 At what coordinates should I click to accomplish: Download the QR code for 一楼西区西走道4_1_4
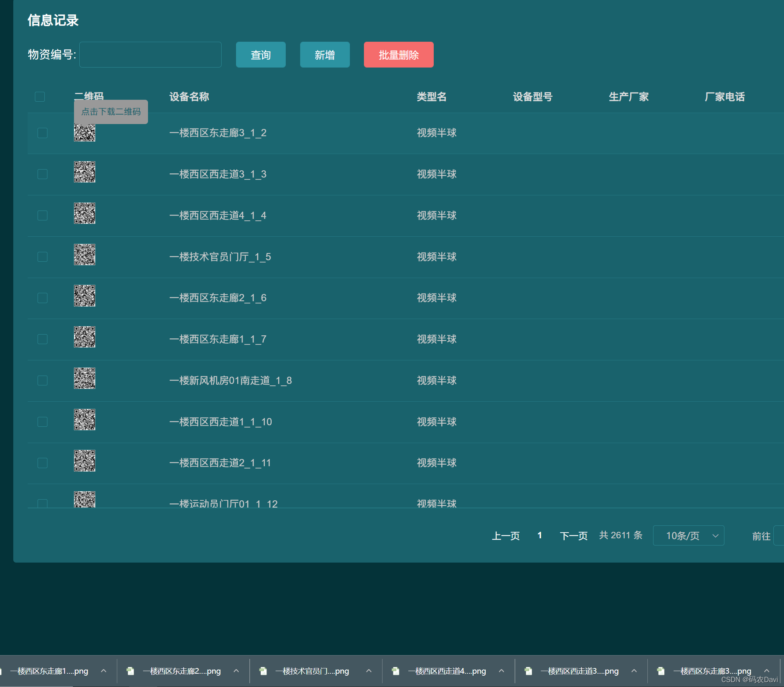[84, 213]
